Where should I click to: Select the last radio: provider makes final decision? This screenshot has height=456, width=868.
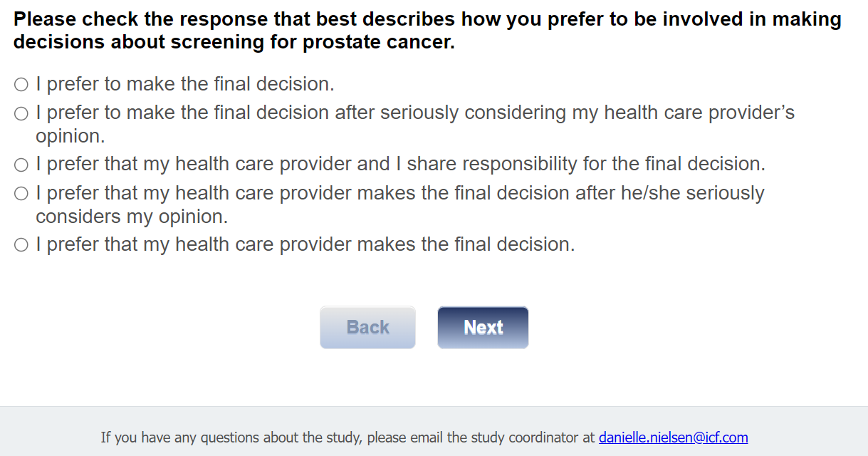coord(21,245)
